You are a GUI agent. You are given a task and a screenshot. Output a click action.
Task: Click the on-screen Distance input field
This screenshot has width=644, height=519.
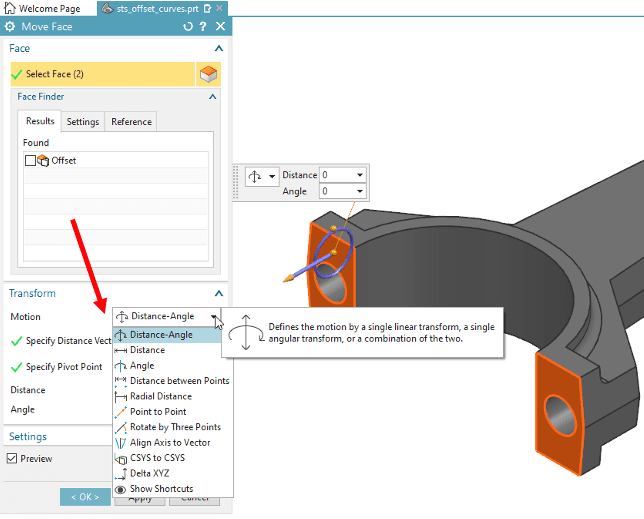coord(338,175)
